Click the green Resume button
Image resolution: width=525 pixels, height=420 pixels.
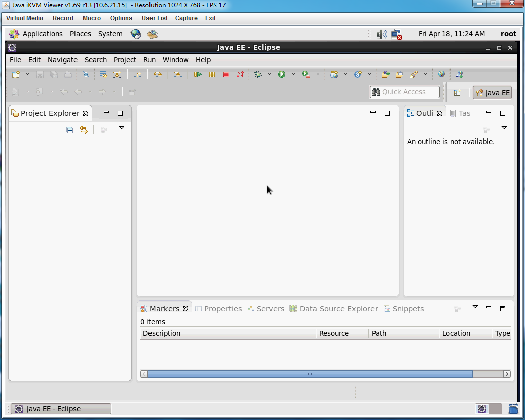tap(198, 75)
